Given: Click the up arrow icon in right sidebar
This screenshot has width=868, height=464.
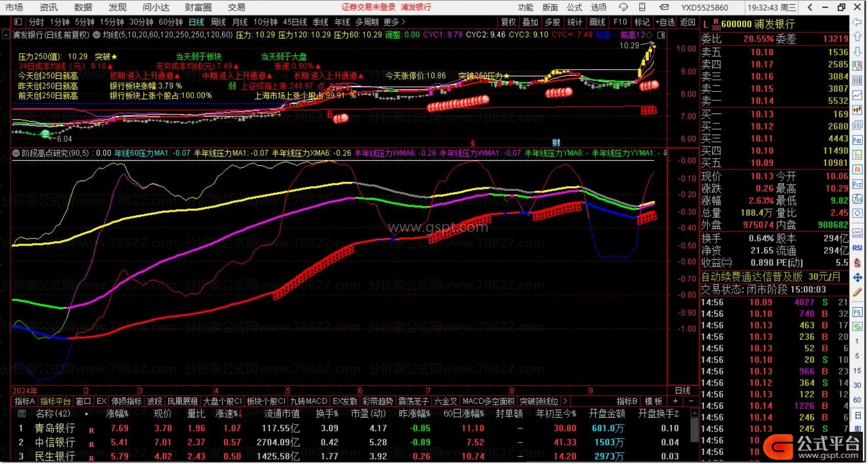Looking at the screenshot, I should (x=857, y=37).
